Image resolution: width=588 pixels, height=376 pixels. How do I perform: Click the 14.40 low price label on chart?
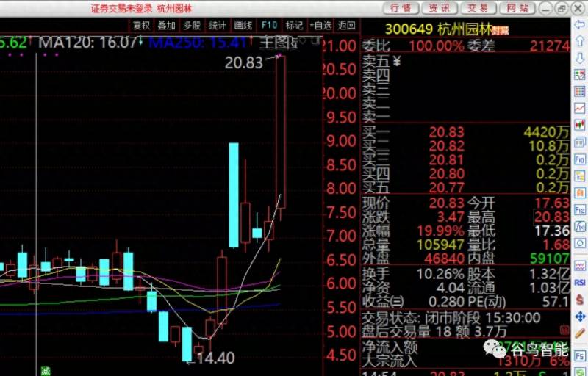pyautogui.click(x=215, y=358)
